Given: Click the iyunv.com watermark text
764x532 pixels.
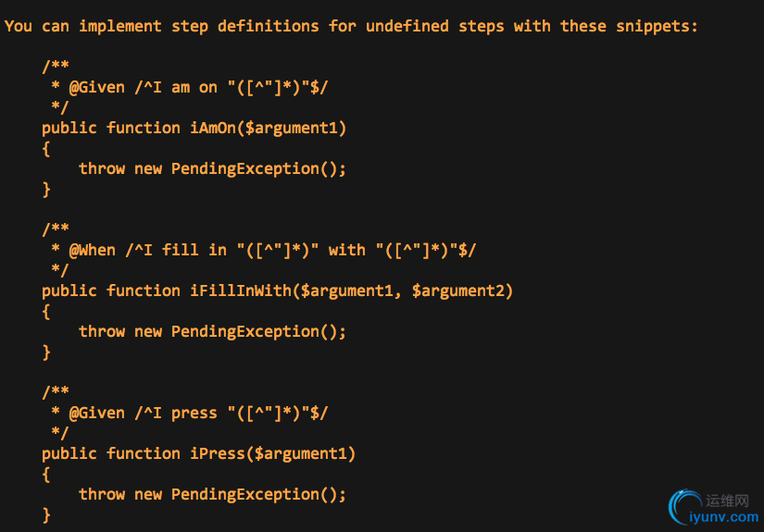Looking at the screenshot, I should [x=724, y=517].
